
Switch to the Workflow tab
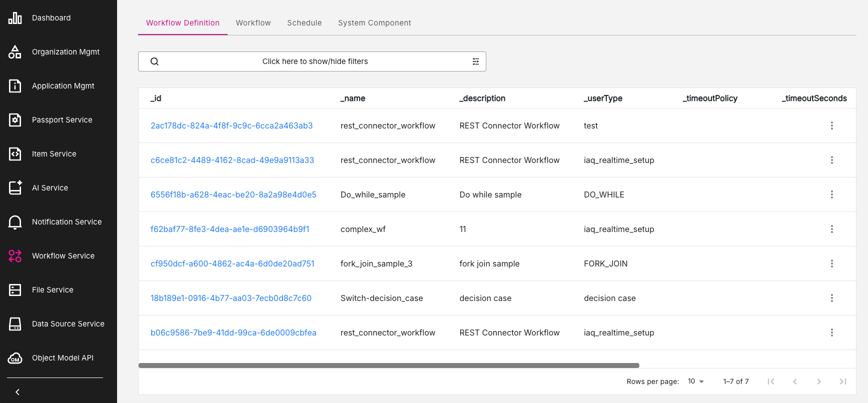253,23
